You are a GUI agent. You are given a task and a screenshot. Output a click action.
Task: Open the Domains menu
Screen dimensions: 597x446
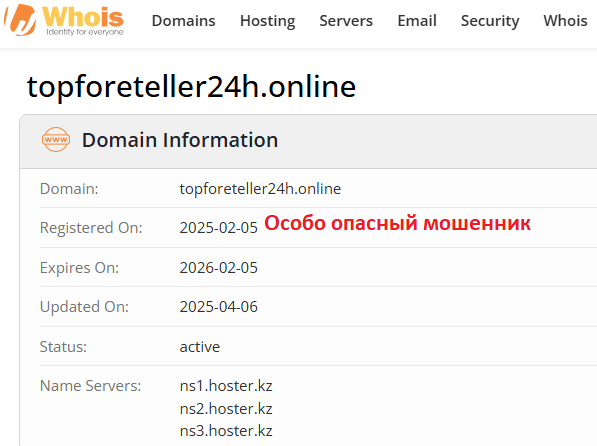[x=184, y=21]
